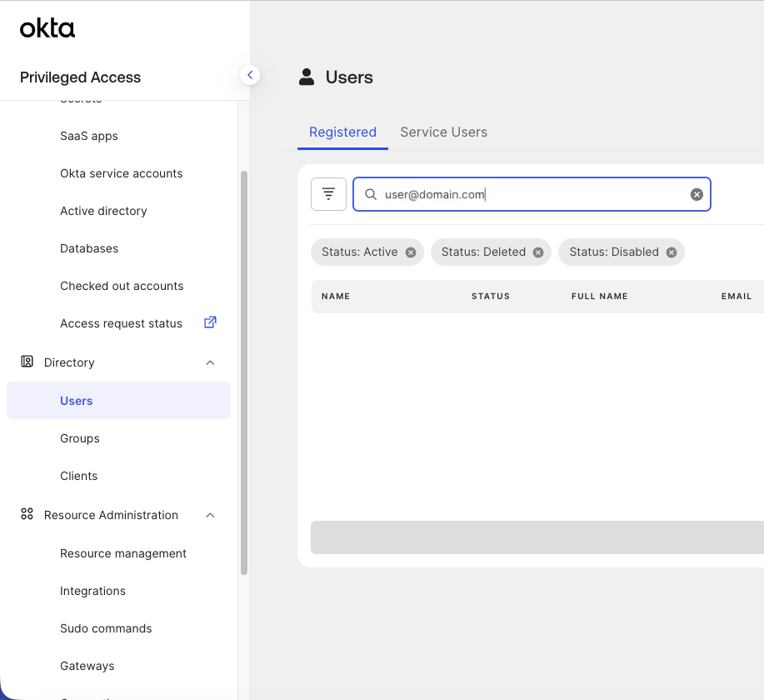Focus the user search input field
Viewport: 764px width, 700px height.
pos(532,194)
